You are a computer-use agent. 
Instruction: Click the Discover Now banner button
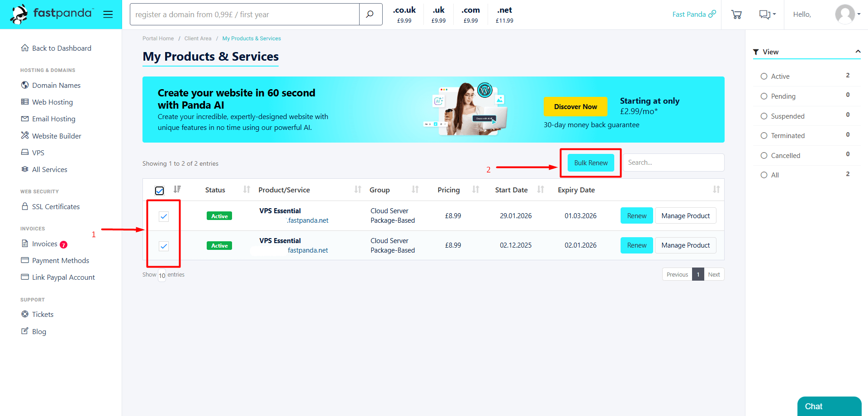575,107
